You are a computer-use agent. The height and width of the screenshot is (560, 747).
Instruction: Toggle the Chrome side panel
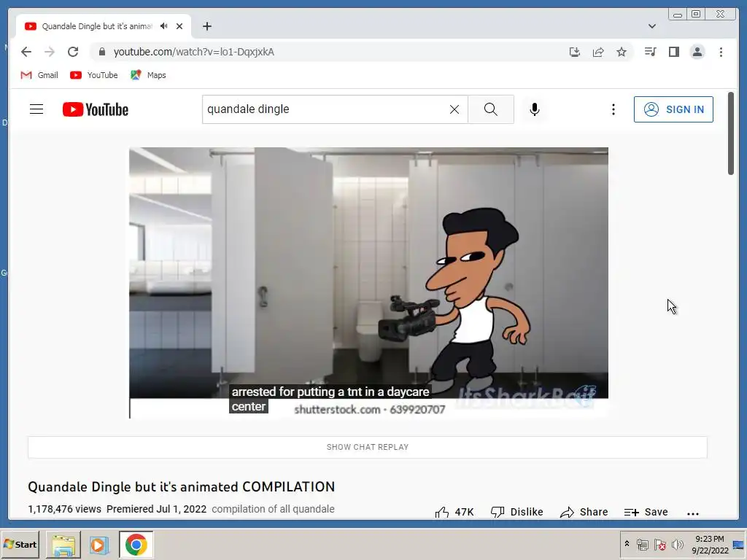[x=673, y=52]
